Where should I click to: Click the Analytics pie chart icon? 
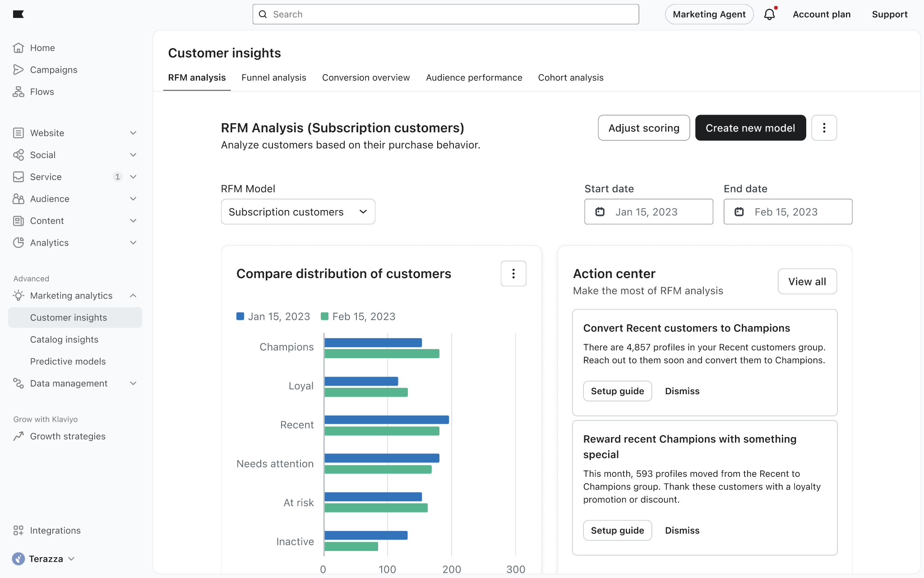click(18, 242)
